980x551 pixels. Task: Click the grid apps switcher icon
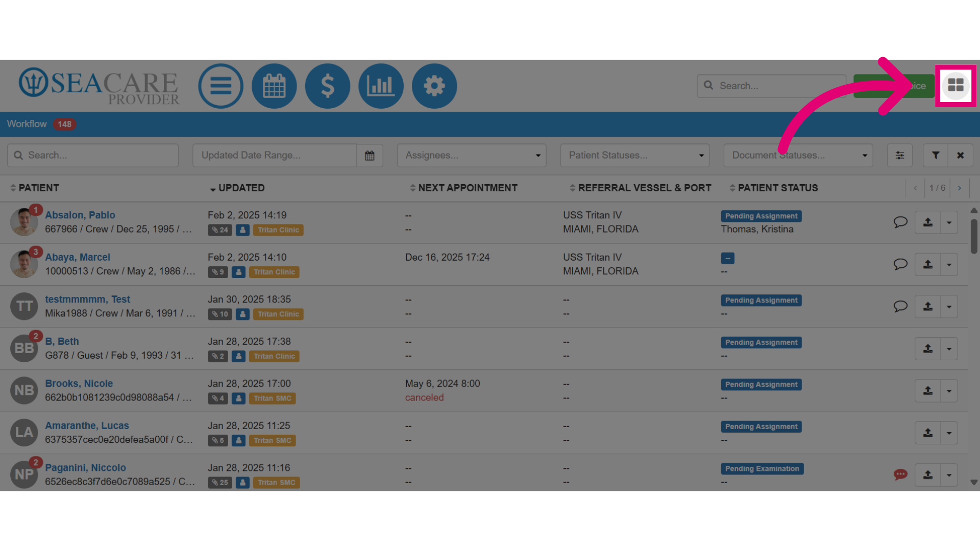955,85
